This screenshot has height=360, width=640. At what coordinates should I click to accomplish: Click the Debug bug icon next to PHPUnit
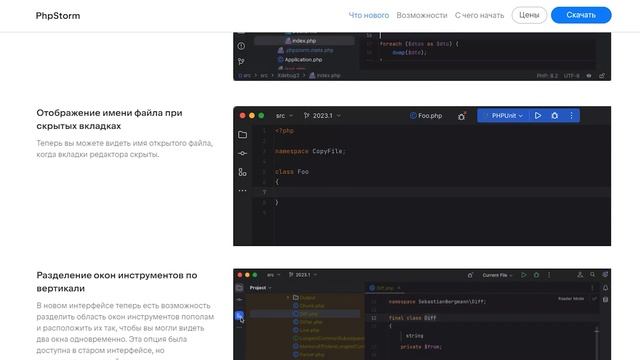tap(555, 116)
